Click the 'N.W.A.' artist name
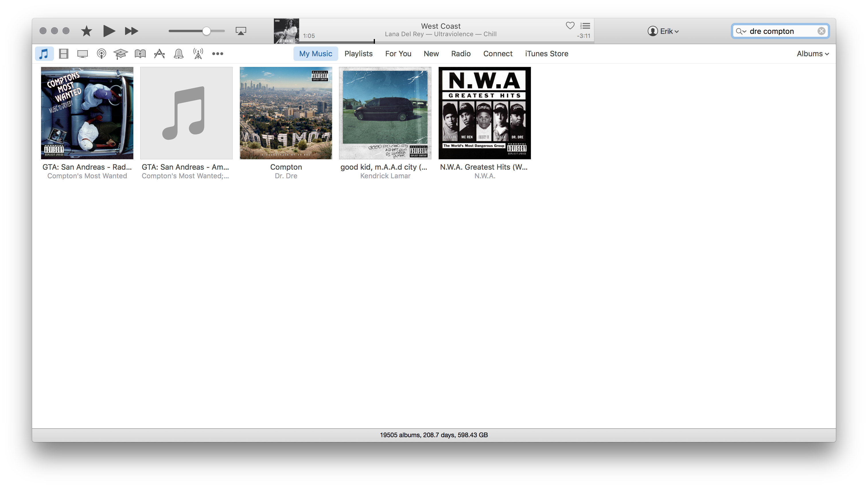 point(484,176)
